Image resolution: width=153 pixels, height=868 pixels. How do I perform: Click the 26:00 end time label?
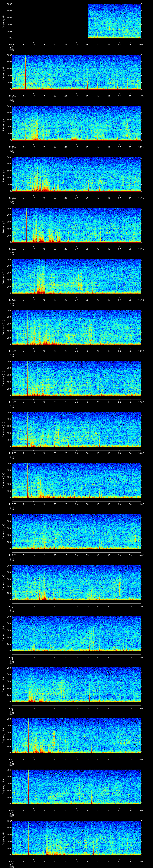tap(141, 861)
